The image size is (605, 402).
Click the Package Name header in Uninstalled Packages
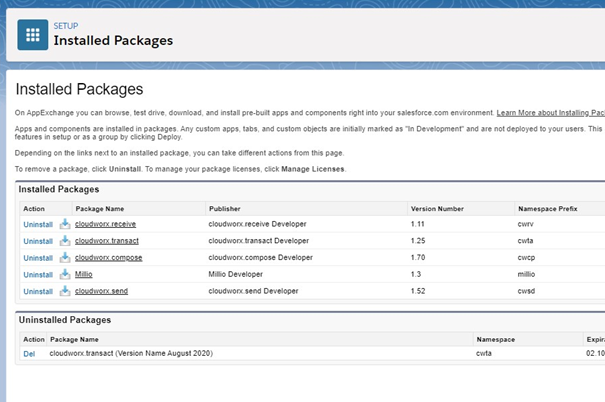coord(74,340)
